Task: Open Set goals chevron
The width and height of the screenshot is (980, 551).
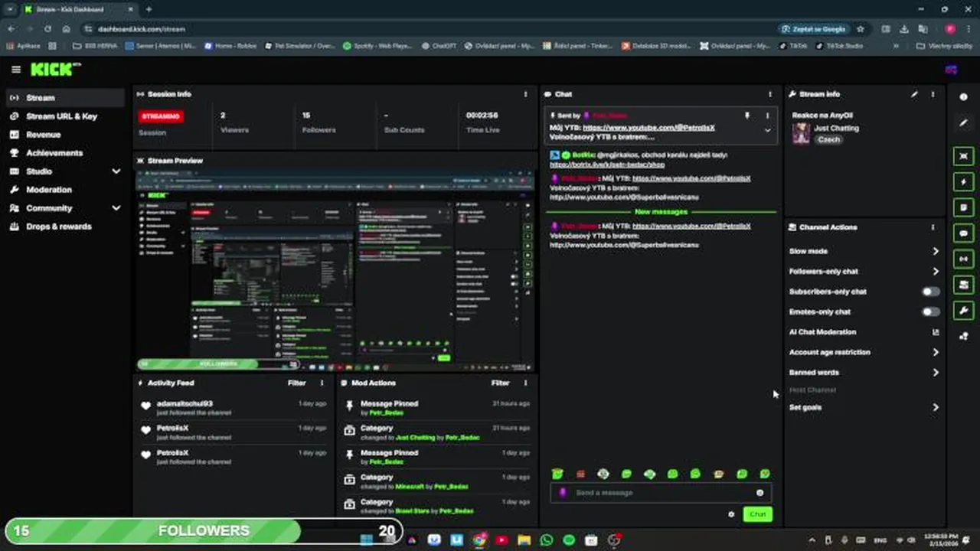Action: [x=936, y=407]
